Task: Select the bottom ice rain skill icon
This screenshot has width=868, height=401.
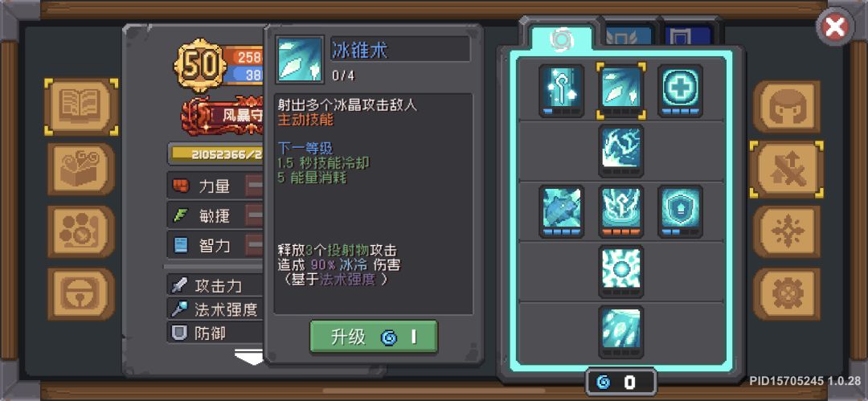Action: tap(620, 332)
